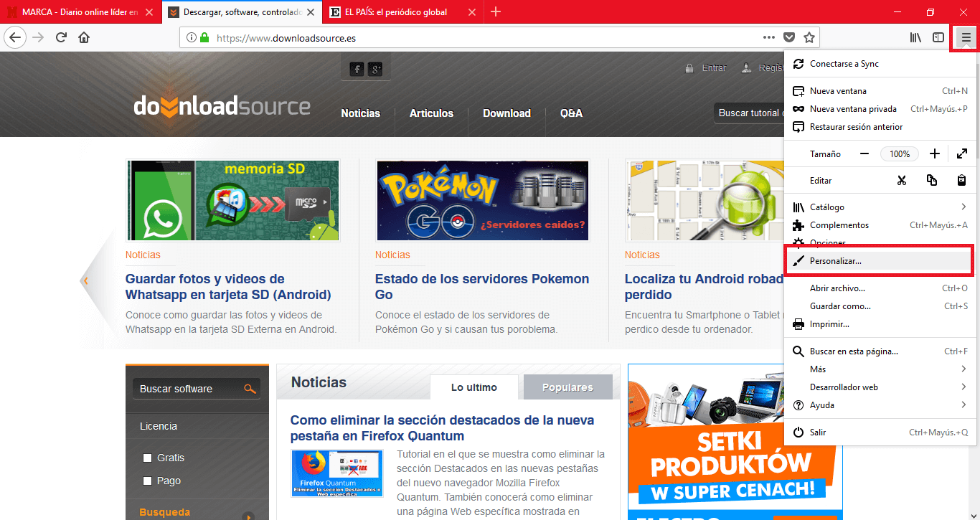980x520 pixels.
Task: Click search magnifier in Buscar software
Action: [x=250, y=389]
